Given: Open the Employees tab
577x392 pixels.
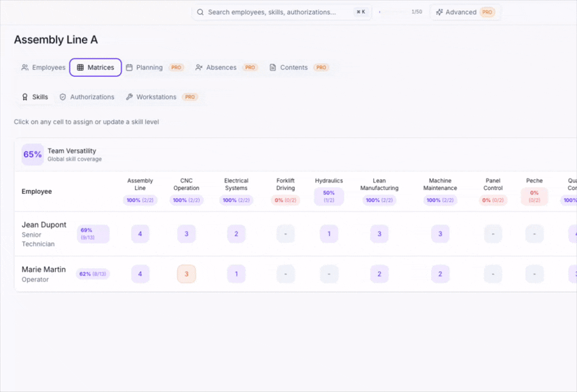Looking at the screenshot, I should 43,68.
